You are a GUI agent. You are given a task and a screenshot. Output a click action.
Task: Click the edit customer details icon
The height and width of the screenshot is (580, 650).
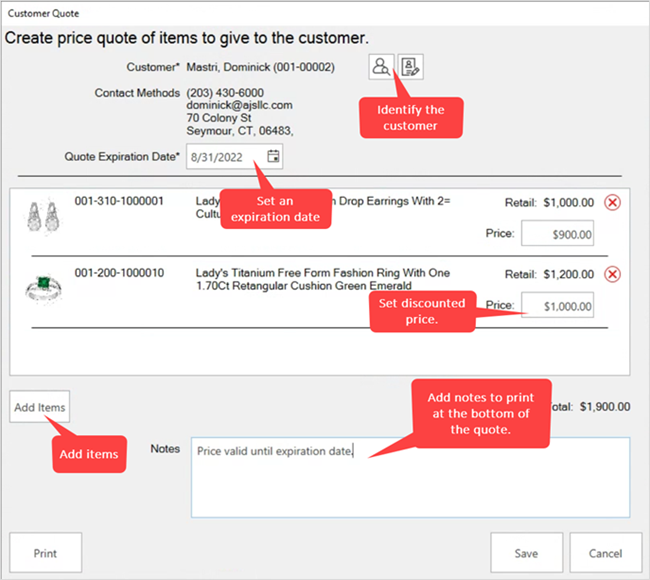[x=410, y=67]
